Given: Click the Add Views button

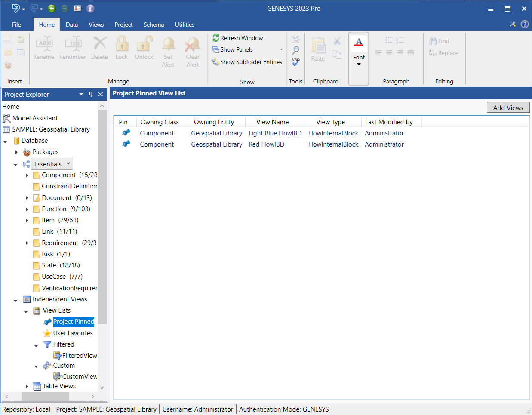Looking at the screenshot, I should pyautogui.click(x=508, y=108).
